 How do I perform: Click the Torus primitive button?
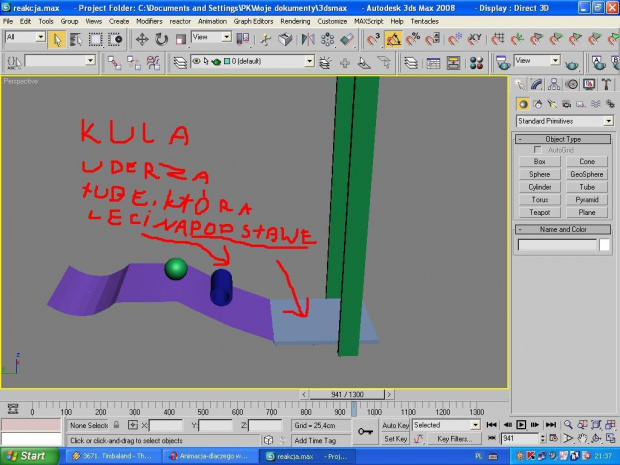tap(539, 200)
